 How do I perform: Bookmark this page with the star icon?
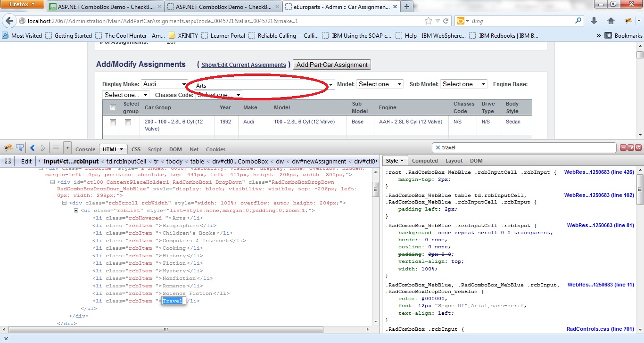(428, 21)
